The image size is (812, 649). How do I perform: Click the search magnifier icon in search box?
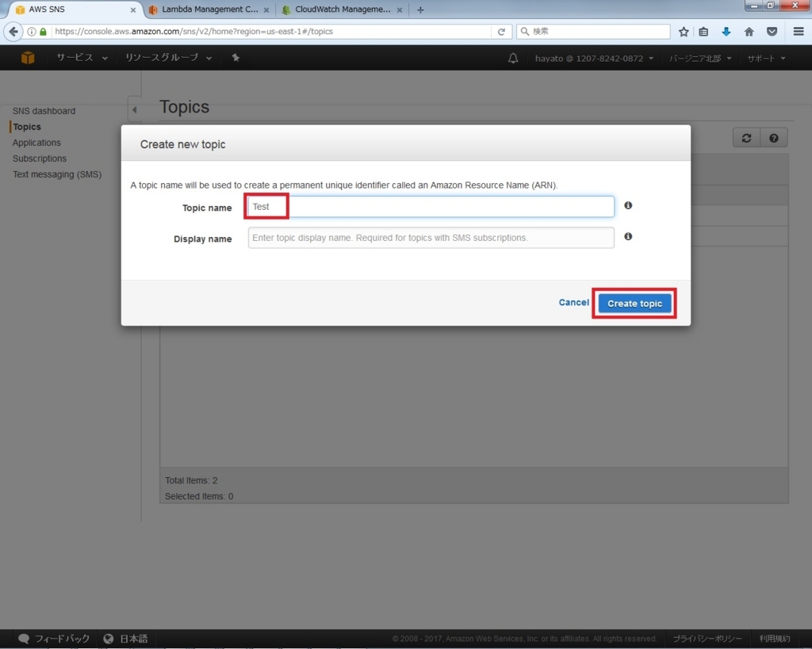[525, 32]
